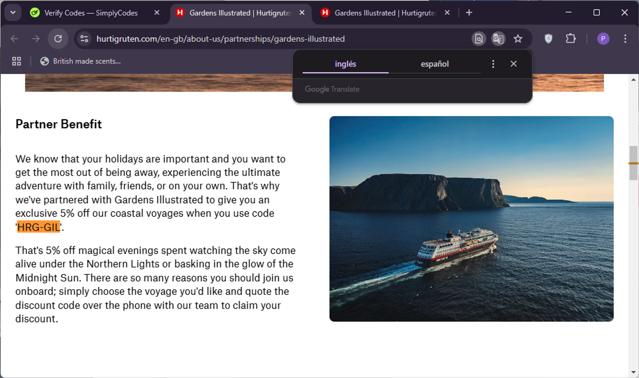Click the highlighted HRG-GIL code
Image resolution: width=639 pixels, height=378 pixels.
point(38,227)
